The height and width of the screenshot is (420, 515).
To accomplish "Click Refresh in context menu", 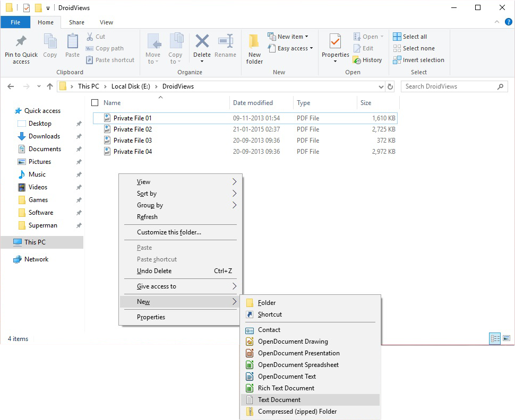I will point(180,217).
